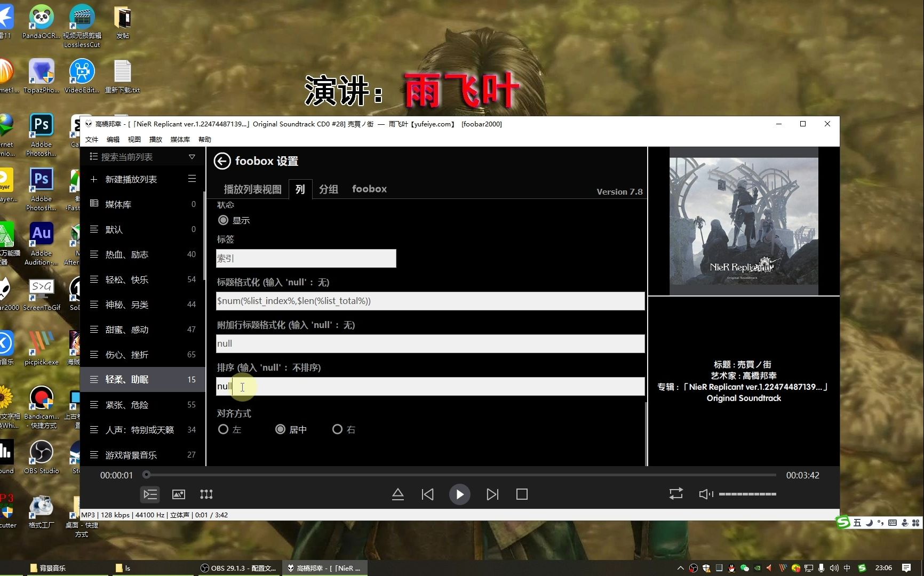The height and width of the screenshot is (576, 924).
Task: Select the 轻柔、助眠 playlist
Action: click(x=143, y=379)
